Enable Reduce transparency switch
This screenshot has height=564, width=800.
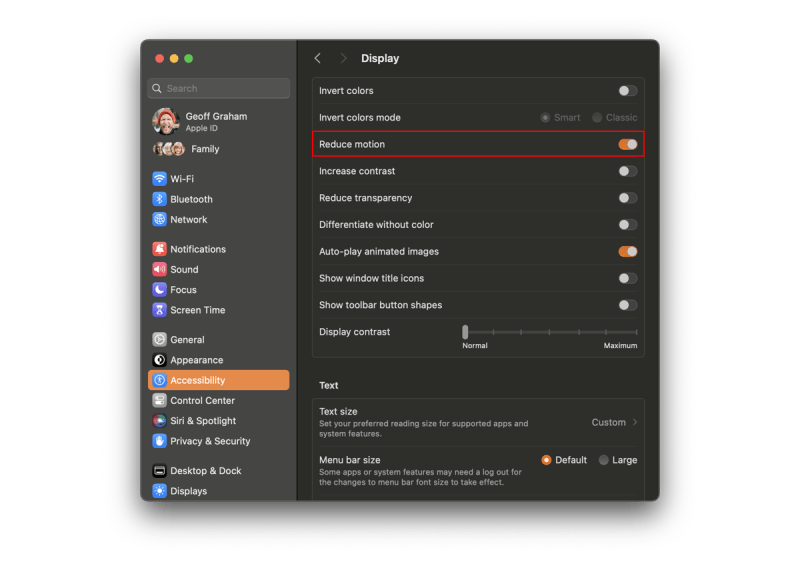[x=628, y=198]
